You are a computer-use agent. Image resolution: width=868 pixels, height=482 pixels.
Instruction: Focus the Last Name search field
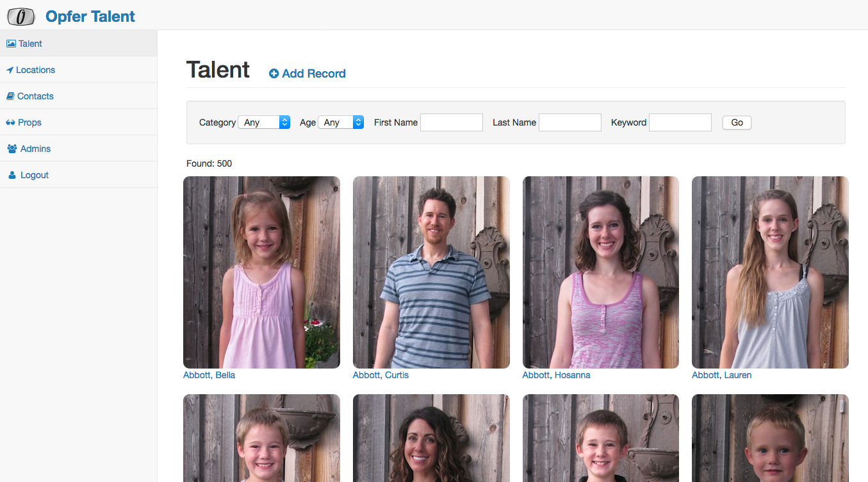(x=570, y=122)
